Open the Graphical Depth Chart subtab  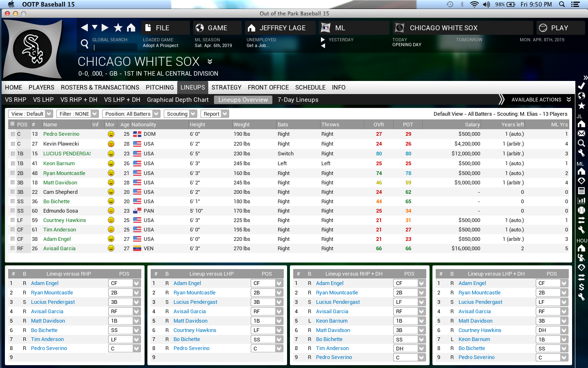pyautogui.click(x=178, y=100)
